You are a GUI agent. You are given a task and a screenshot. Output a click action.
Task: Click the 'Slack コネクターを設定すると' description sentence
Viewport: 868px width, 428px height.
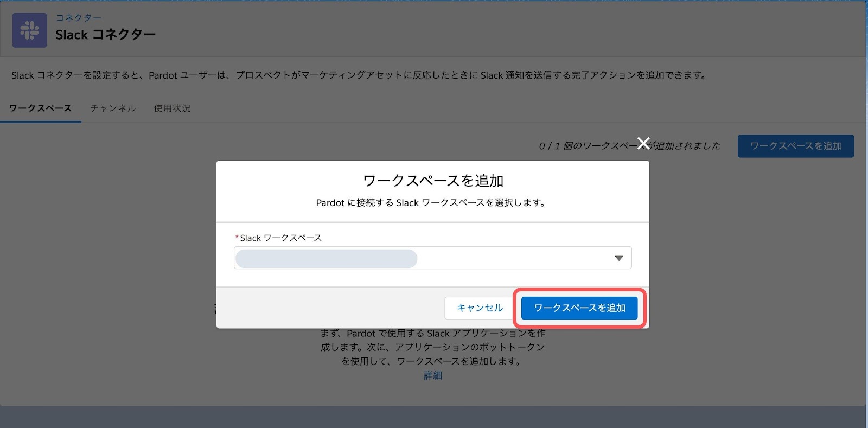(360, 75)
